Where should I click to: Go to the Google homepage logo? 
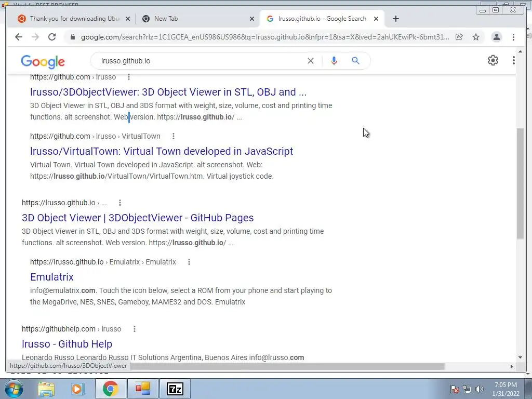[x=43, y=62]
